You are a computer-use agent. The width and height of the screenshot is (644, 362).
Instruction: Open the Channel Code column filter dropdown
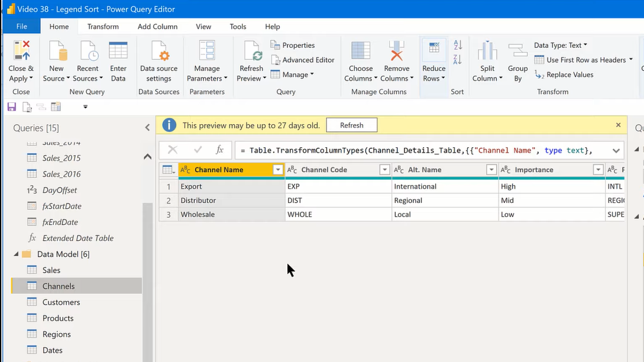tap(385, 170)
